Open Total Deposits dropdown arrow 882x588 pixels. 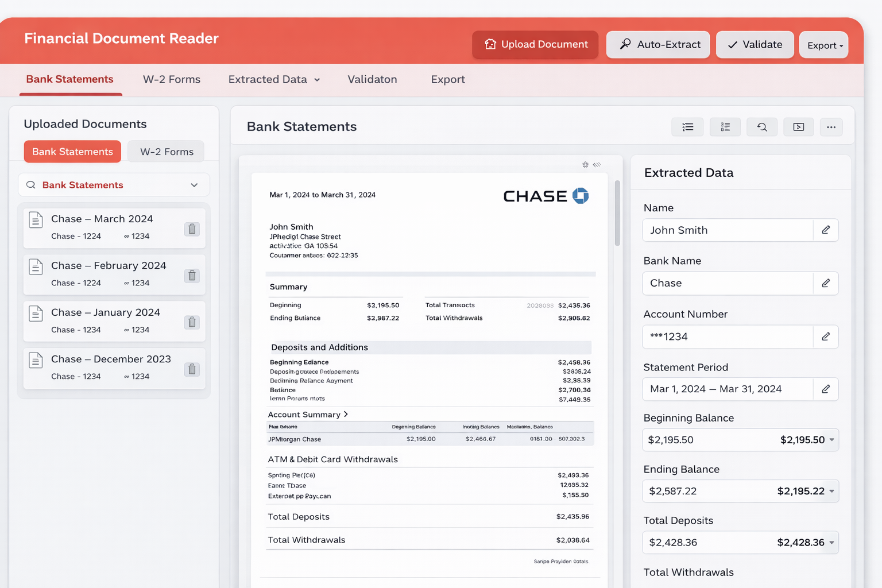point(832,543)
